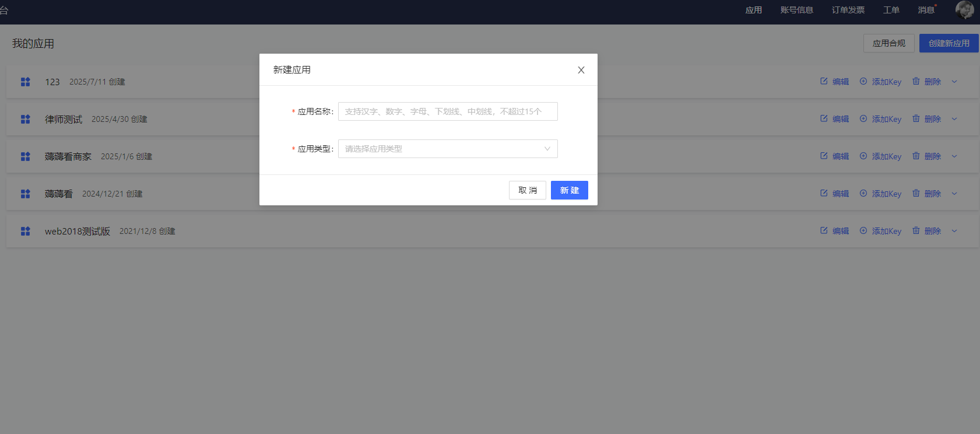Click edit pencil icon in web2018测试版 row
The width and height of the screenshot is (980, 434).
coord(824,230)
